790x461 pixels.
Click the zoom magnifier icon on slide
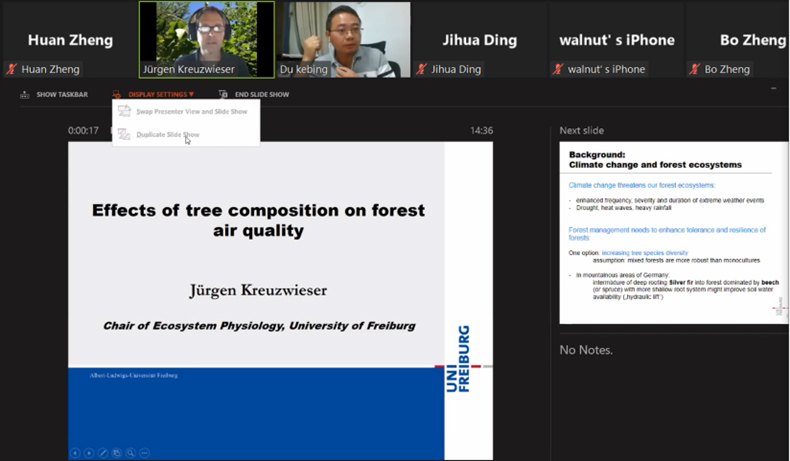pos(131,453)
